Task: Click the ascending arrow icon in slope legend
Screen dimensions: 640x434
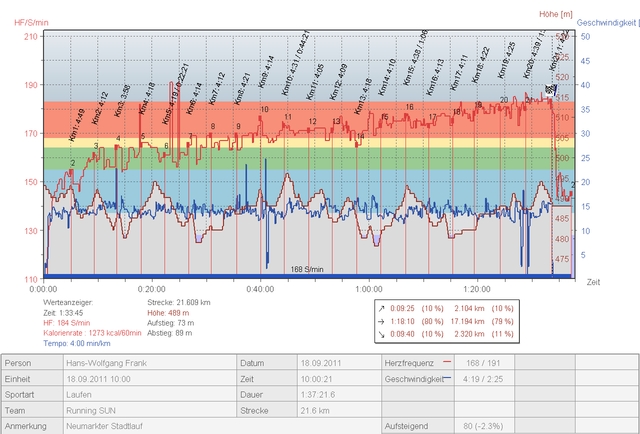Action: tap(384, 308)
